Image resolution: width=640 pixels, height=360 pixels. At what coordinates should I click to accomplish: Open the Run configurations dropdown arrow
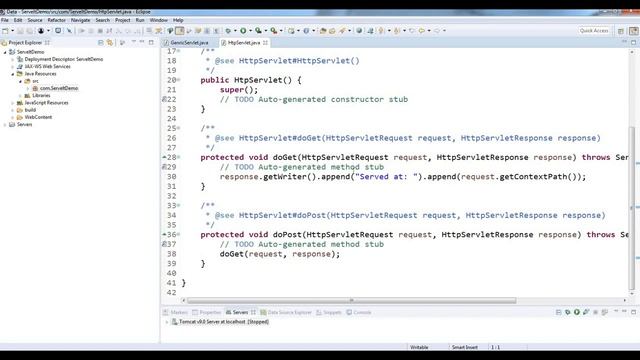coord(250,31)
